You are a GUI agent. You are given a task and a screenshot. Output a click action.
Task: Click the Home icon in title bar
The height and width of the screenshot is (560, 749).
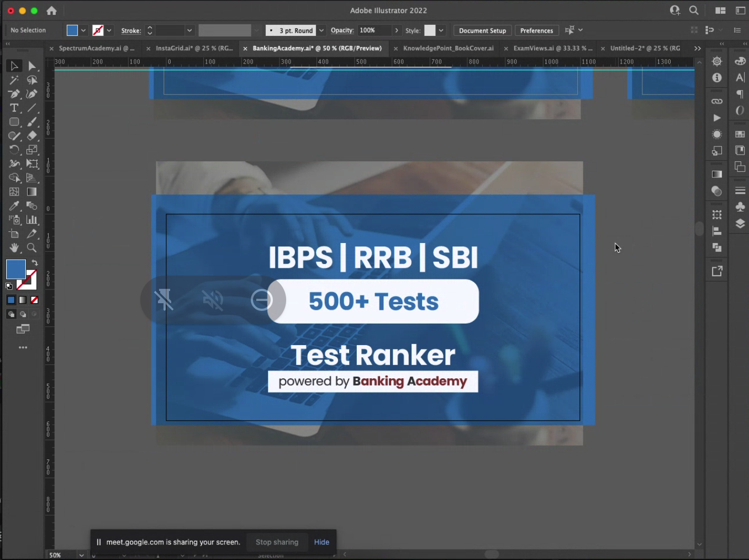(x=51, y=10)
